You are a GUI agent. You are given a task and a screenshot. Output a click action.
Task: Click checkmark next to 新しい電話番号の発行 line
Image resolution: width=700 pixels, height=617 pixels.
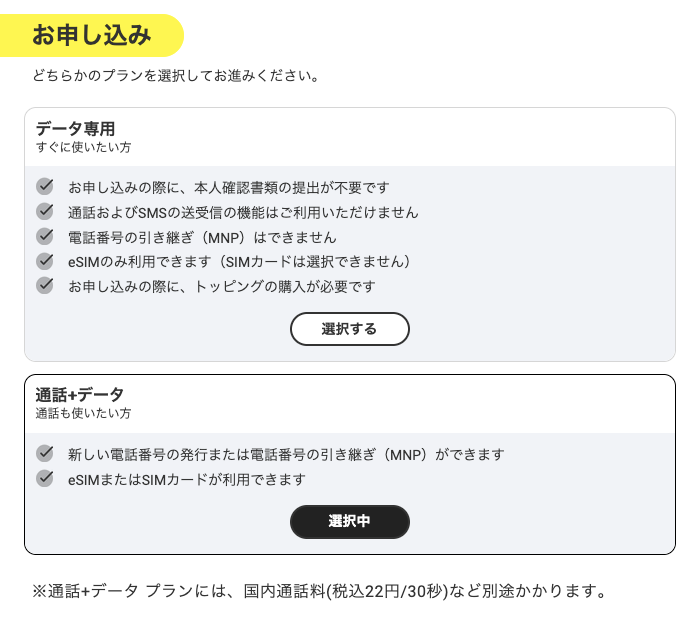coord(44,454)
